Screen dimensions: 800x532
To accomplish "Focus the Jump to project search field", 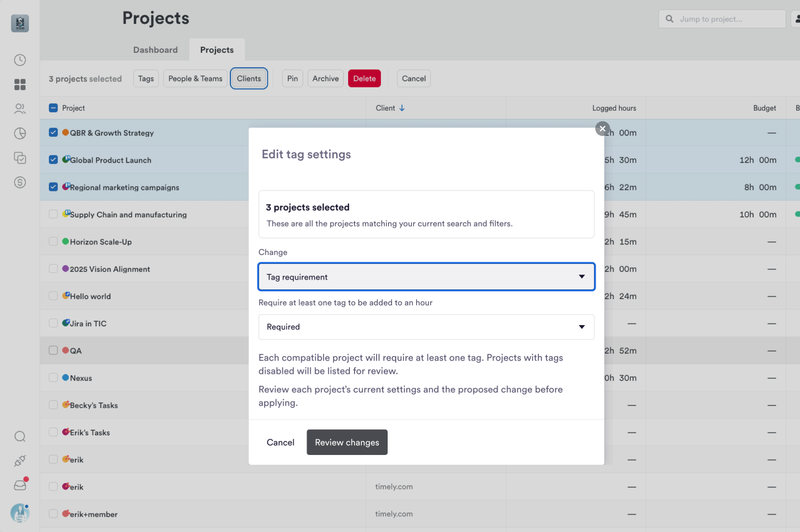I will (722, 19).
